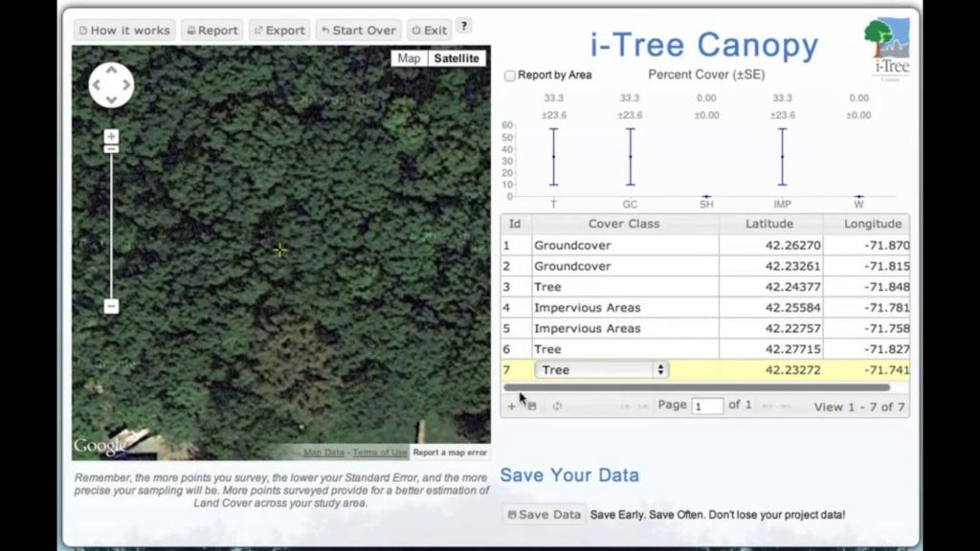
Task: Go to next page of table
Action: [768, 406]
